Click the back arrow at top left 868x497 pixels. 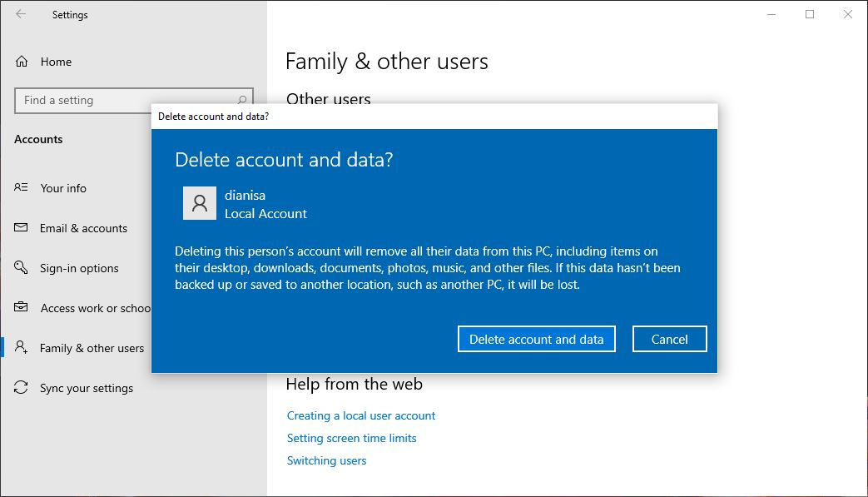point(18,14)
